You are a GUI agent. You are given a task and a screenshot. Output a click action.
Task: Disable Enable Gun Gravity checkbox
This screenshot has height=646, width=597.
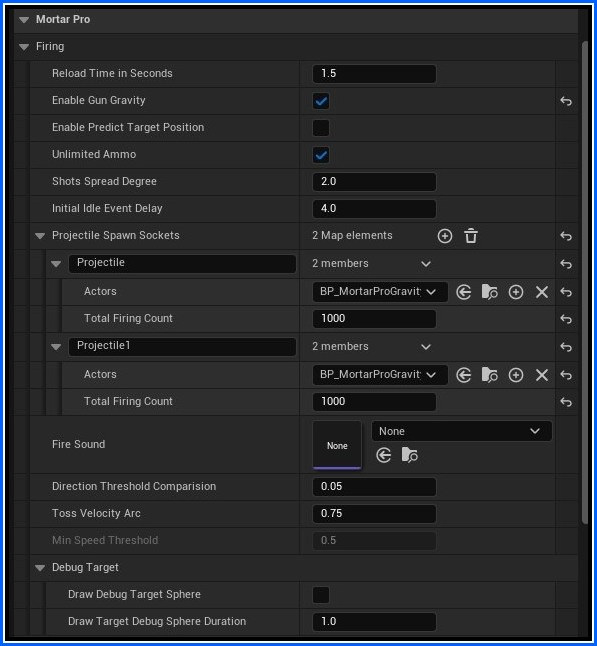321,101
